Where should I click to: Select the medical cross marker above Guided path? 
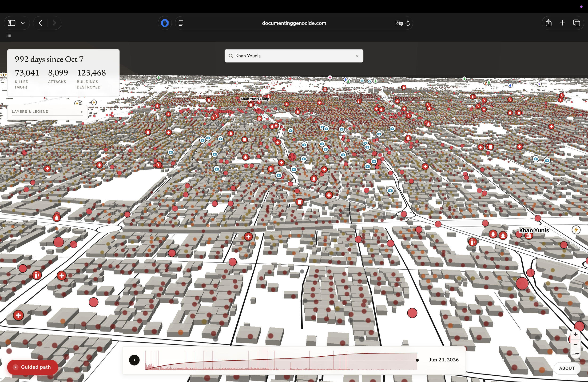[x=18, y=315]
